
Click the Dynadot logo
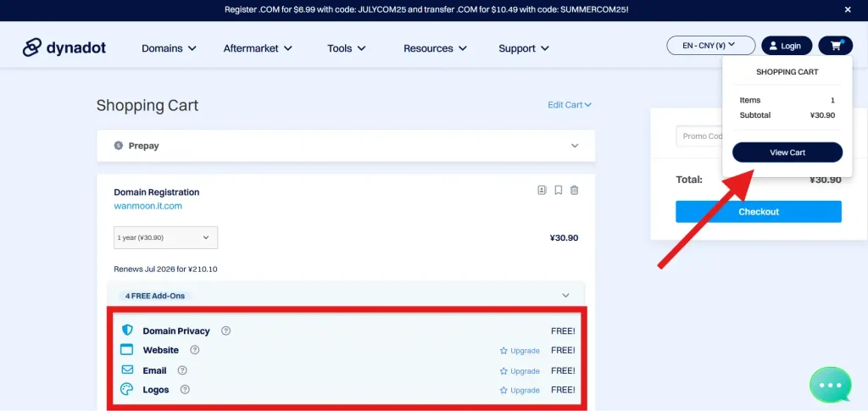click(64, 48)
